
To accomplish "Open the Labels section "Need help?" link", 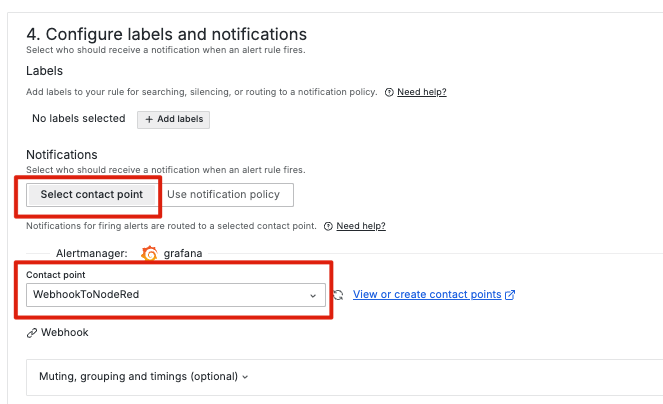I will [421, 92].
